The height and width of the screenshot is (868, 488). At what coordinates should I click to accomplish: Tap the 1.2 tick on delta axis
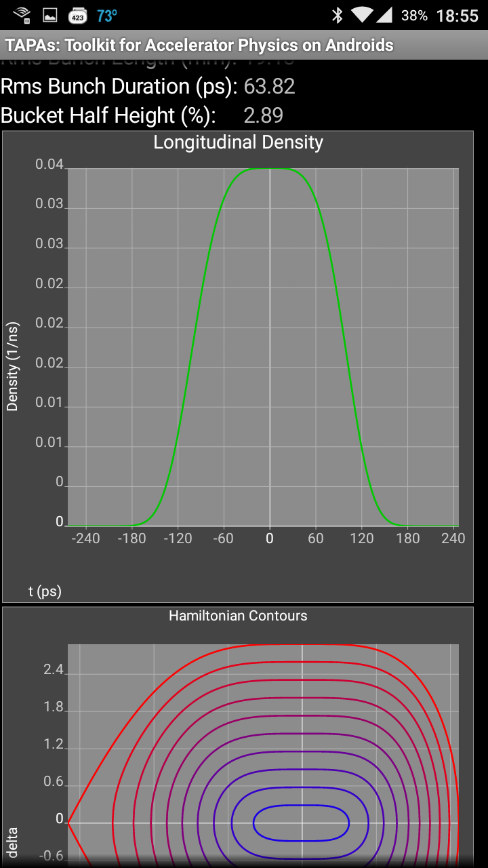coord(53,745)
